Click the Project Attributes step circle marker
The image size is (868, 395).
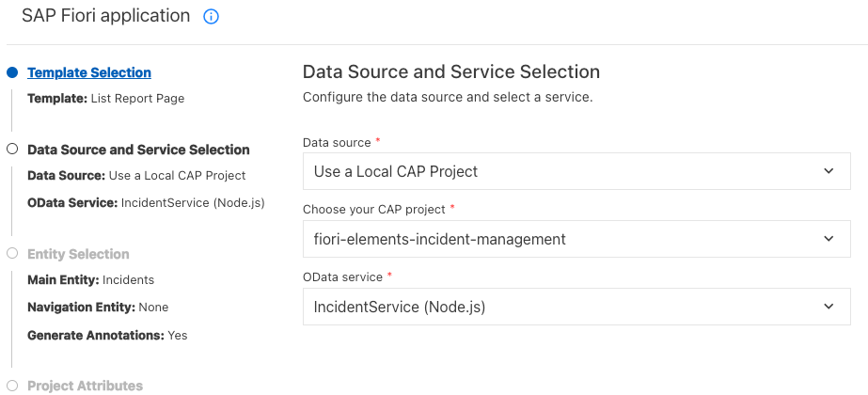pos(12,385)
